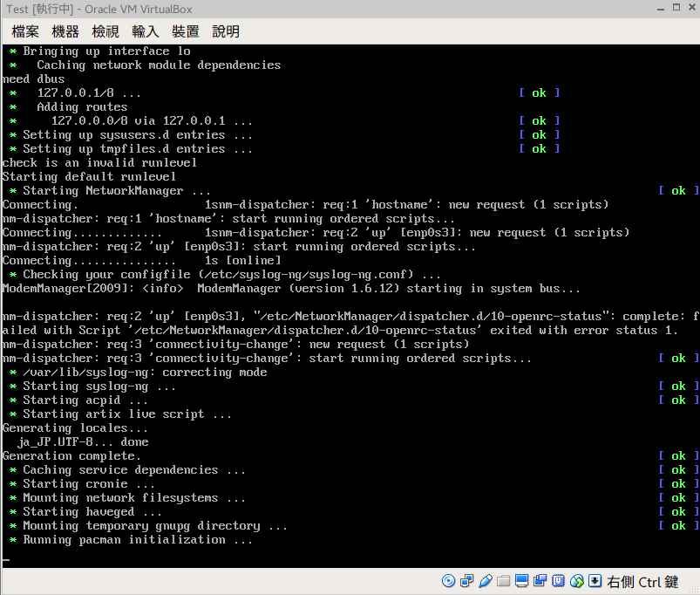Click the '1s [online]' connecting status line
Viewport: 700px width, 595px height.
point(141,261)
